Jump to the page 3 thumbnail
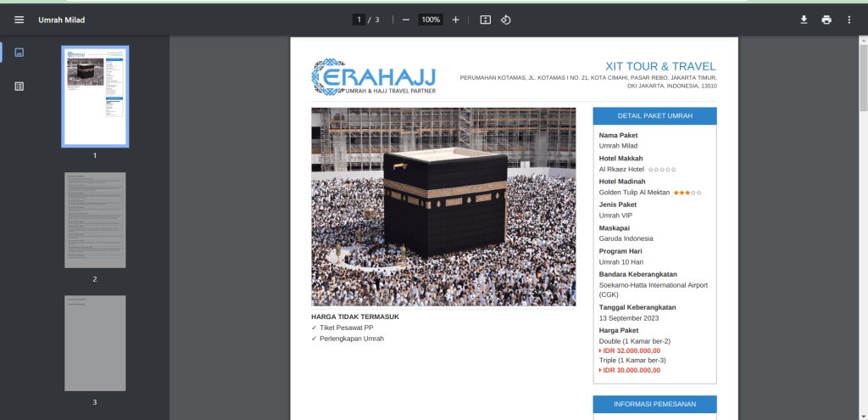The width and height of the screenshot is (868, 420). tap(95, 343)
